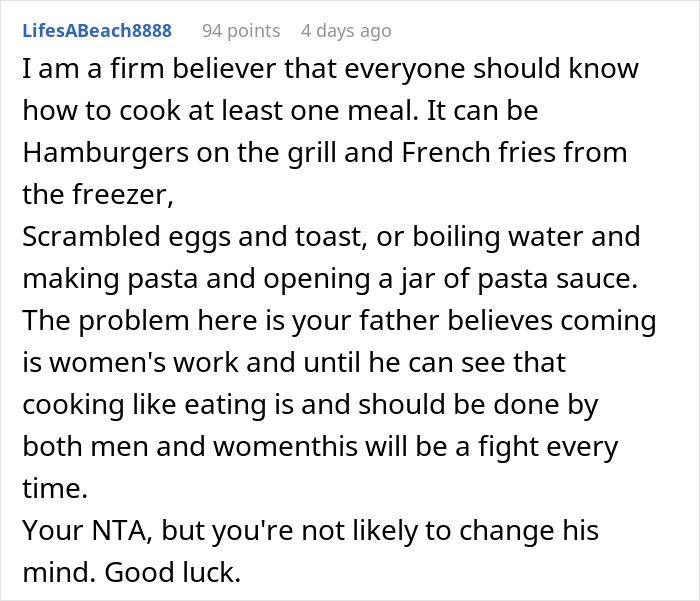700x601 pixels.
Task: Click the 94 points score
Action: pos(240,31)
